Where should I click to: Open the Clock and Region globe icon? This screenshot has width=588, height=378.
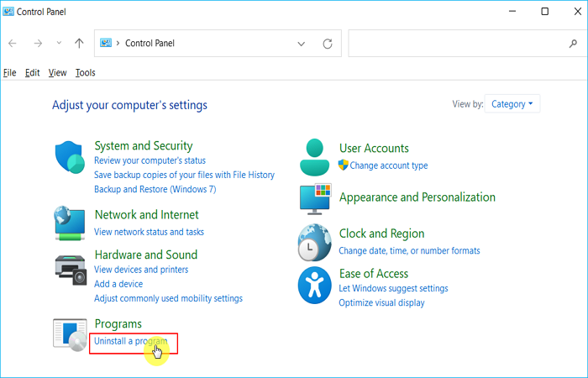[x=315, y=242]
